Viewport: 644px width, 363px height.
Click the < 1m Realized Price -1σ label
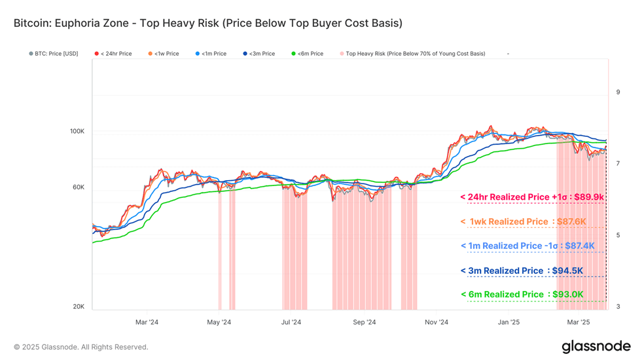(528, 246)
